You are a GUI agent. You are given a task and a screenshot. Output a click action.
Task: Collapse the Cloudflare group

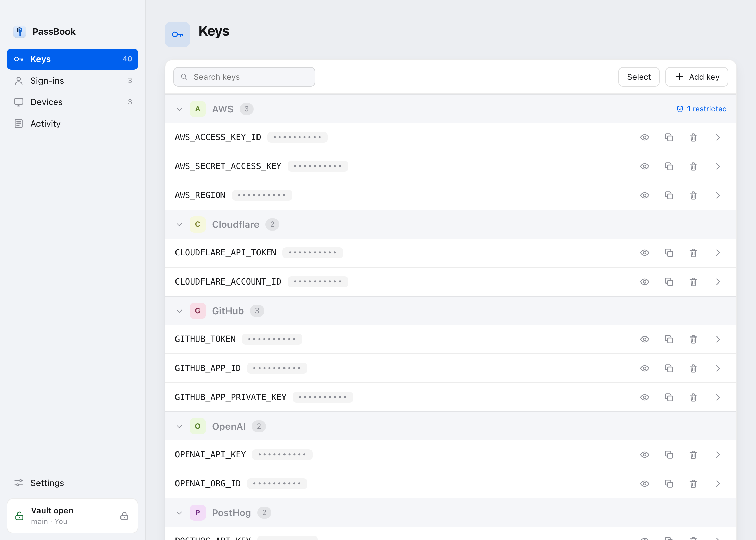(179, 224)
